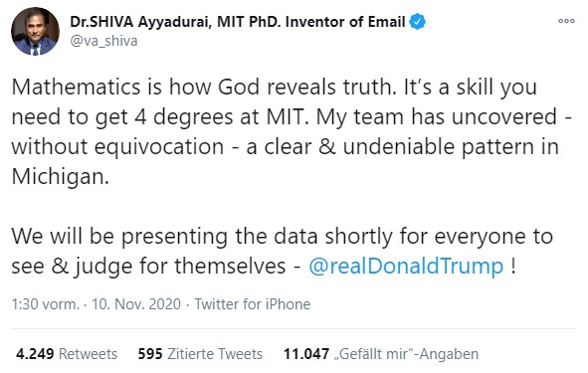Click the tweet line starting with Mathematics

click(275, 87)
